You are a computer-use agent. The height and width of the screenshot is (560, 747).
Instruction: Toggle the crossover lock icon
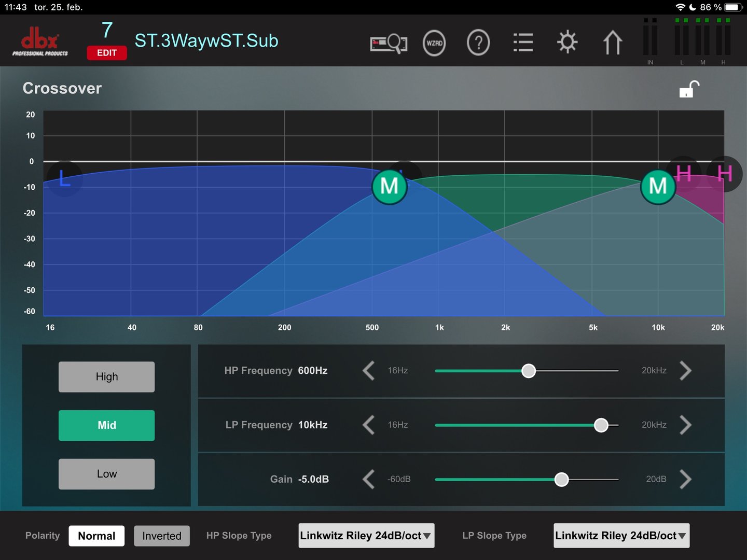689,89
